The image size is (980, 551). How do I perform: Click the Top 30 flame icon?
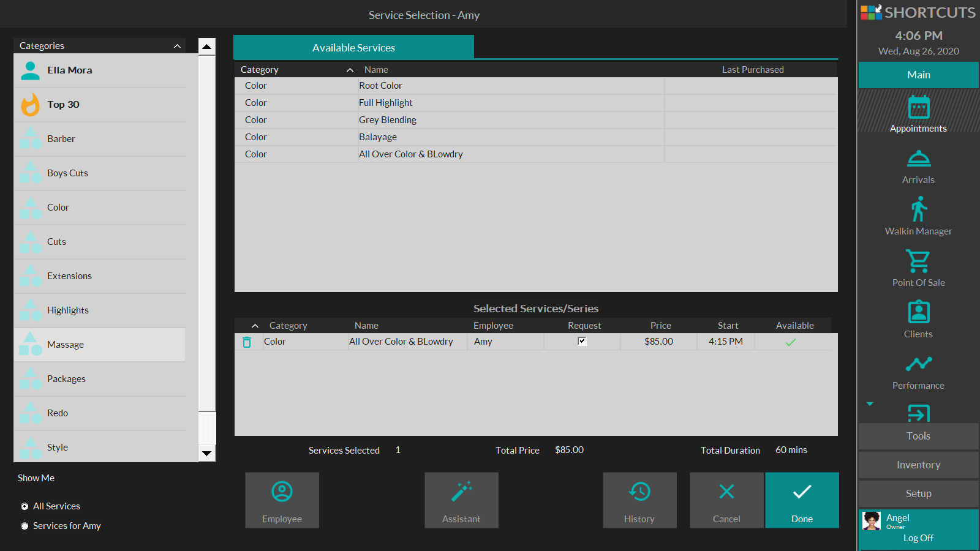tap(30, 105)
